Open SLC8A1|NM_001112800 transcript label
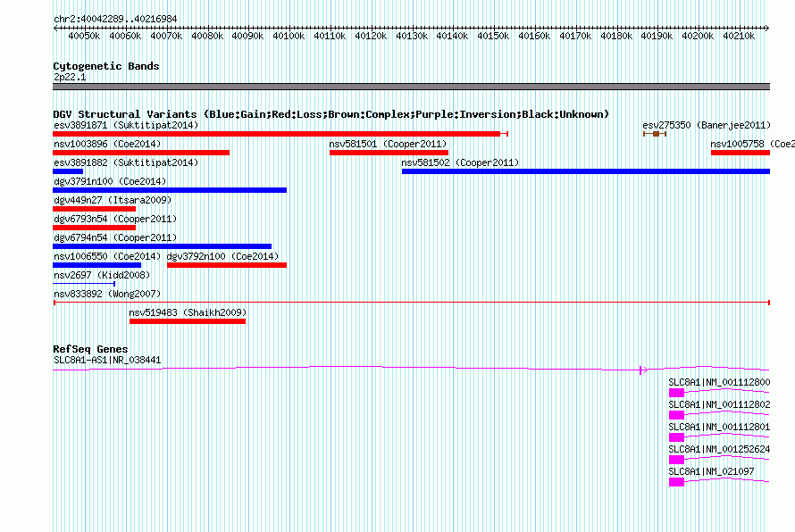The image size is (795, 532). click(x=719, y=383)
